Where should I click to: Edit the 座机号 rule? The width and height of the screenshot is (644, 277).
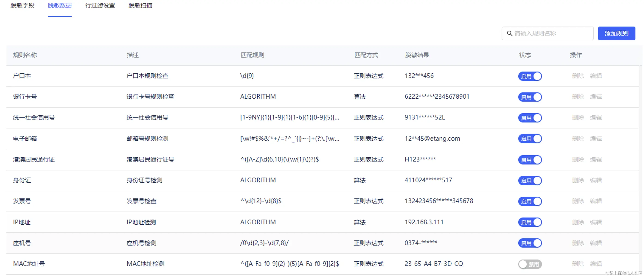(596, 243)
